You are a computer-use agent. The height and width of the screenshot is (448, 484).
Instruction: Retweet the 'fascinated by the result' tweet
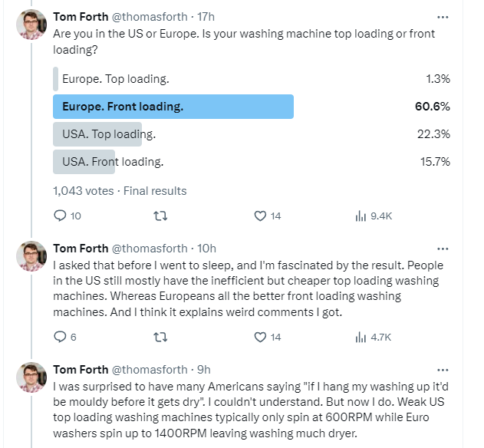click(160, 337)
